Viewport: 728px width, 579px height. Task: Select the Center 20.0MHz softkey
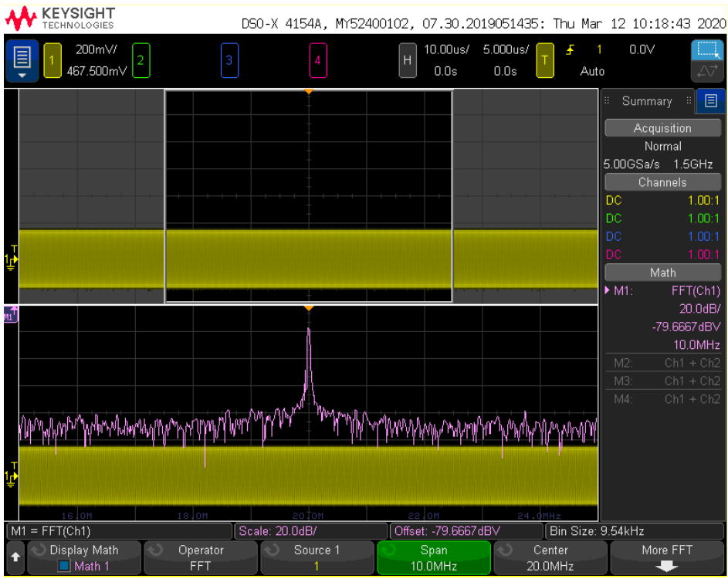coord(550,557)
